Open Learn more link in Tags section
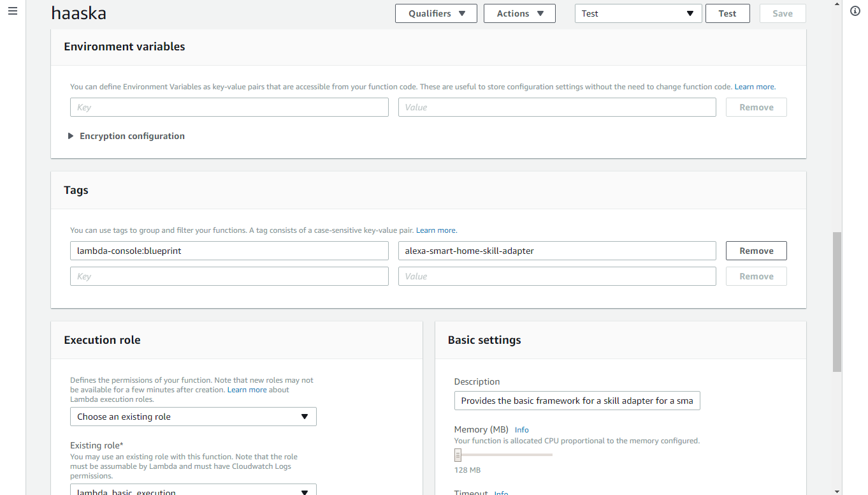 pyautogui.click(x=437, y=230)
